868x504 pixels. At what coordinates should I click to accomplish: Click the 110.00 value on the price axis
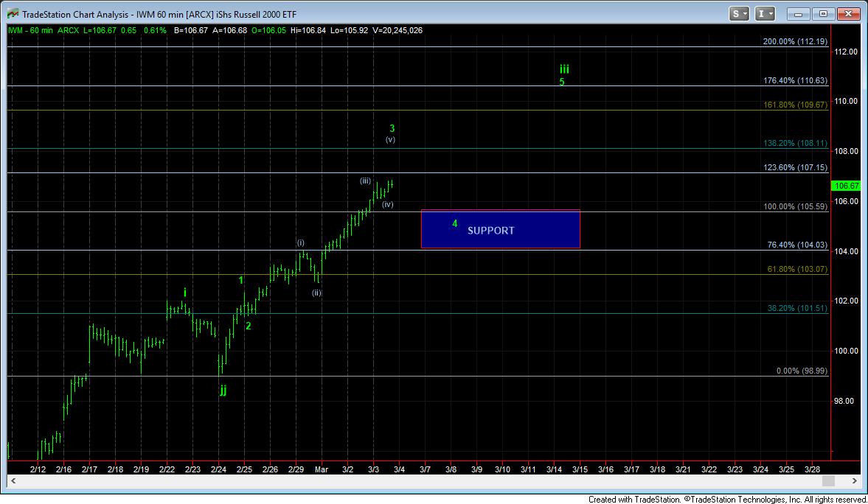point(846,101)
